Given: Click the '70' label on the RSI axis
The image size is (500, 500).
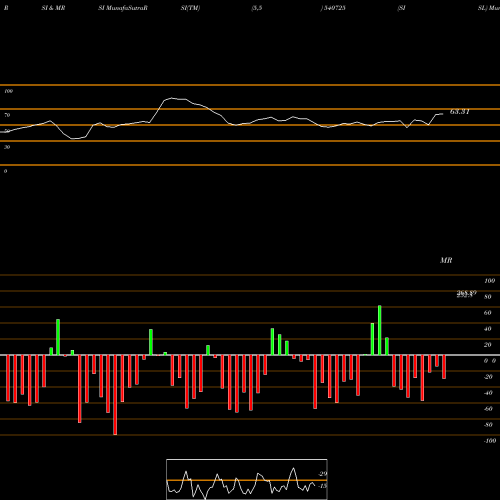Looking at the screenshot, I should (7, 115).
